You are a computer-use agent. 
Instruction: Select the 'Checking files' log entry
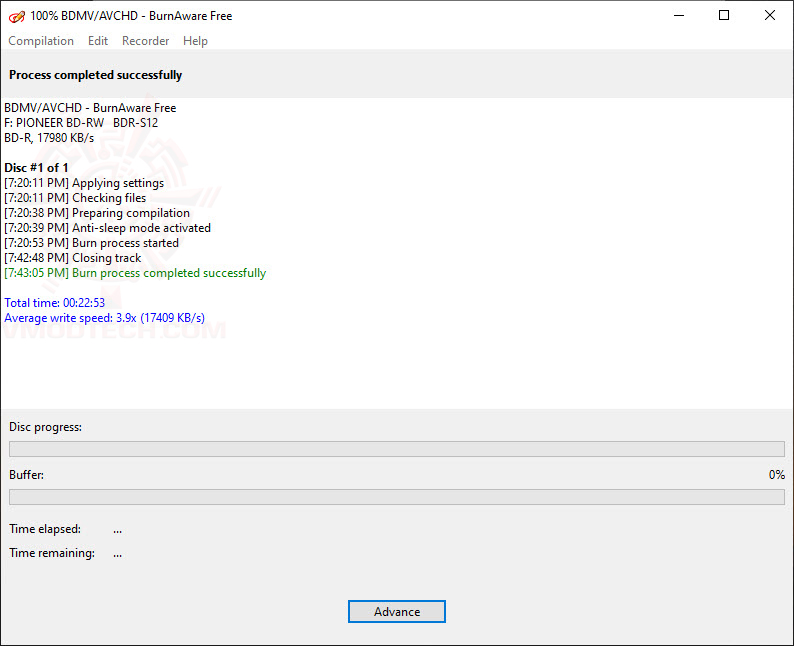[75, 198]
